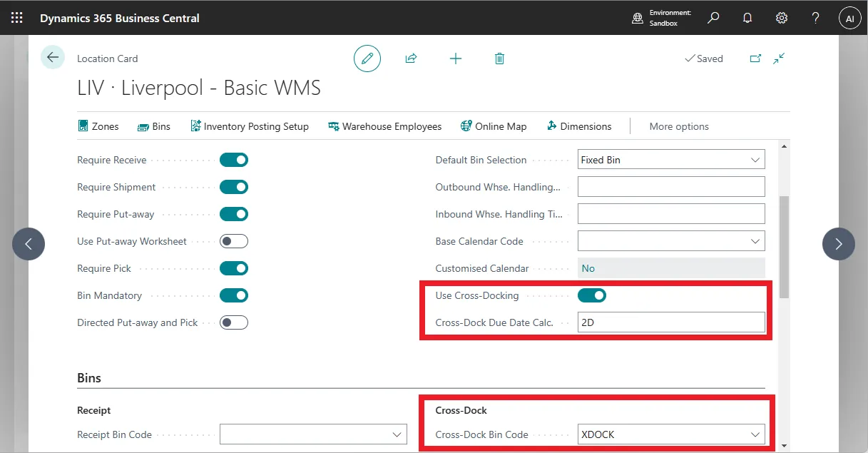Click Customised Calendar No link
The height and width of the screenshot is (453, 868).
coord(588,268)
